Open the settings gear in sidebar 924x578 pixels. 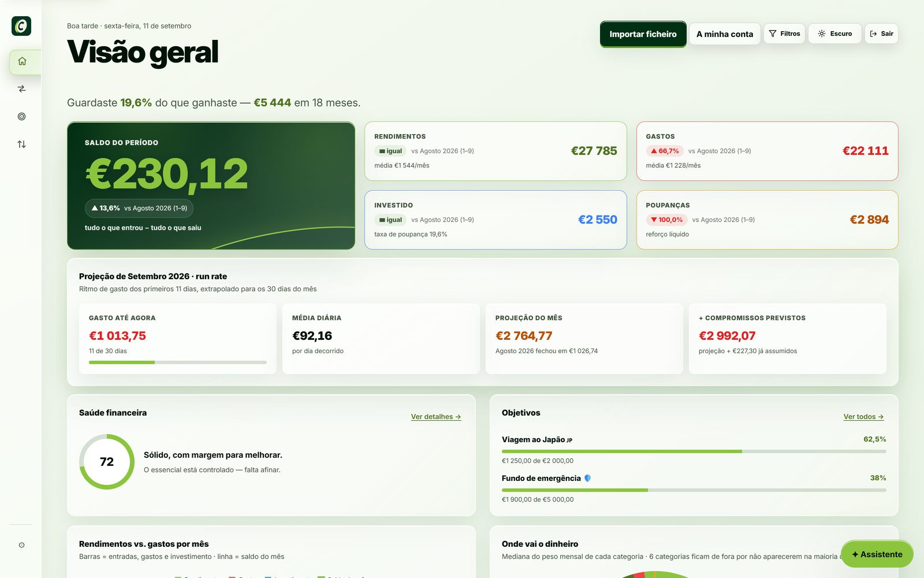pos(22,545)
